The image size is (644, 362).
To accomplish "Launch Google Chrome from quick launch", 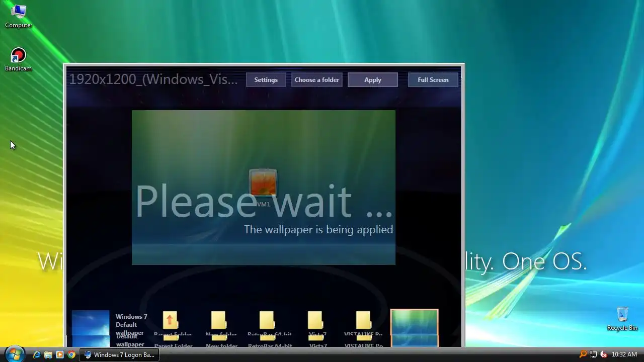I will pos(71,354).
